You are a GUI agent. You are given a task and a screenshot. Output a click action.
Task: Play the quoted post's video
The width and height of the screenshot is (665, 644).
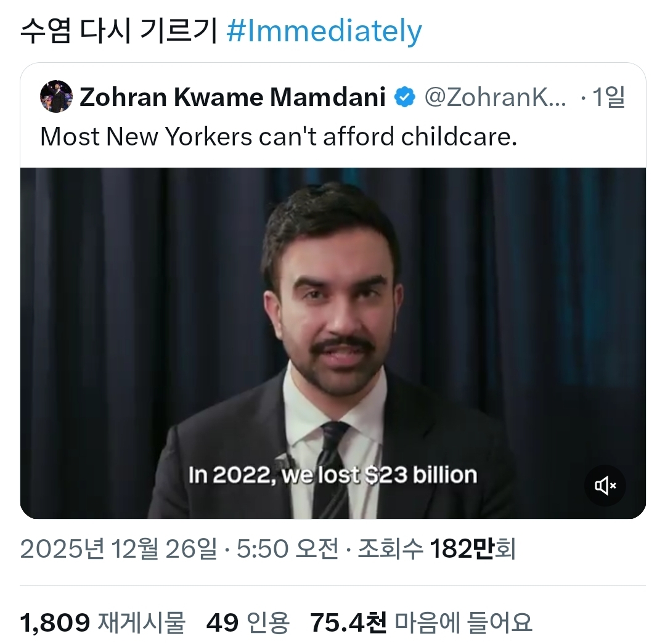click(x=333, y=343)
